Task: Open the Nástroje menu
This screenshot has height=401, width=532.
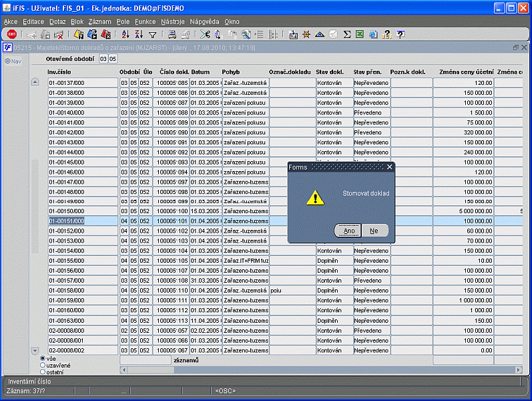Action: [x=173, y=22]
